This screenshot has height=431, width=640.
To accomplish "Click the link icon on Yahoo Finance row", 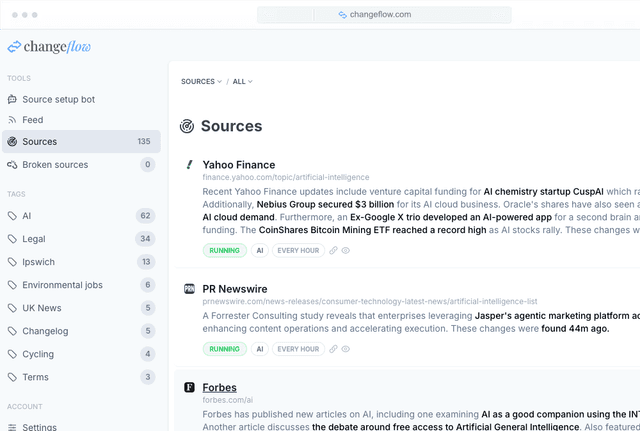I will (x=333, y=250).
